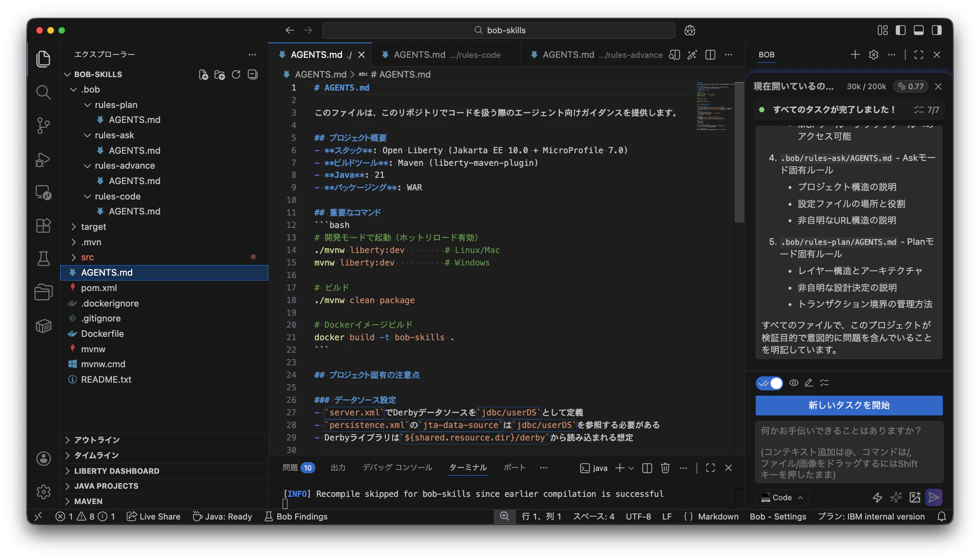Screen dimensions: 980x560
Task: Open the Code mode dropdown
Action: tap(782, 497)
